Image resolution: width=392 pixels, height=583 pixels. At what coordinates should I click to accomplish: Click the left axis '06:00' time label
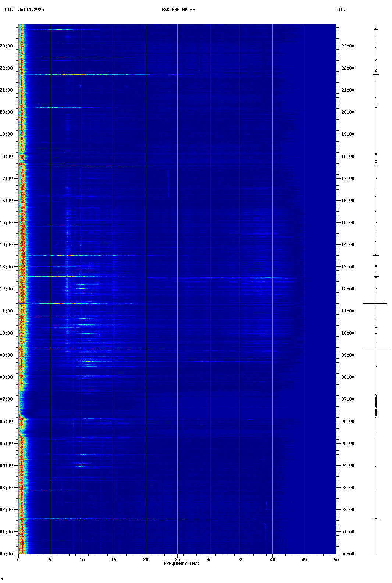(6, 421)
